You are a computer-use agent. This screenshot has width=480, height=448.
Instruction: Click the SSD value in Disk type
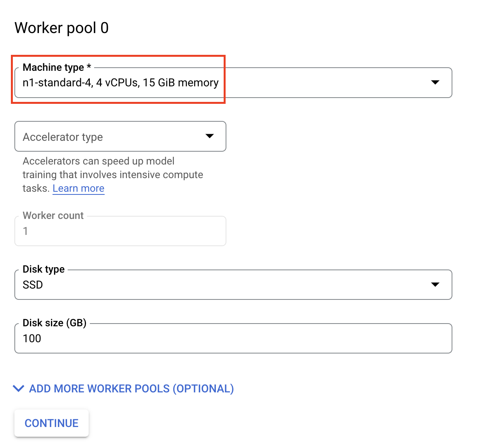click(32, 285)
